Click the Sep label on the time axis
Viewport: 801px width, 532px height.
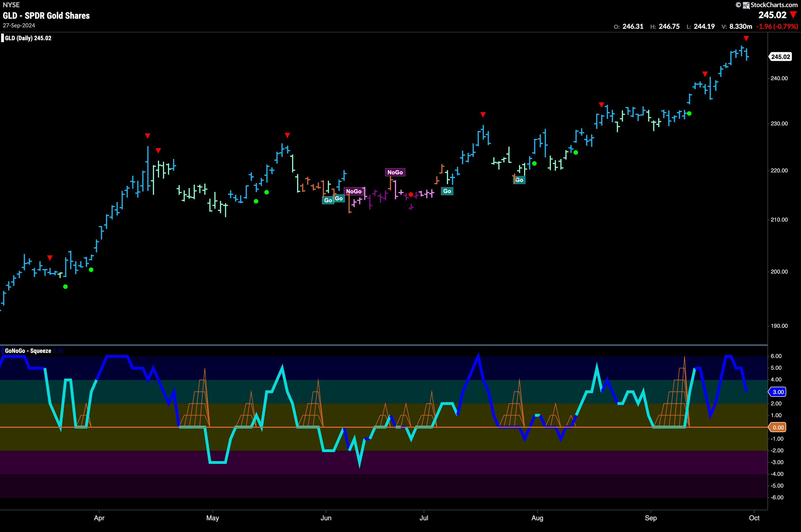tap(651, 518)
